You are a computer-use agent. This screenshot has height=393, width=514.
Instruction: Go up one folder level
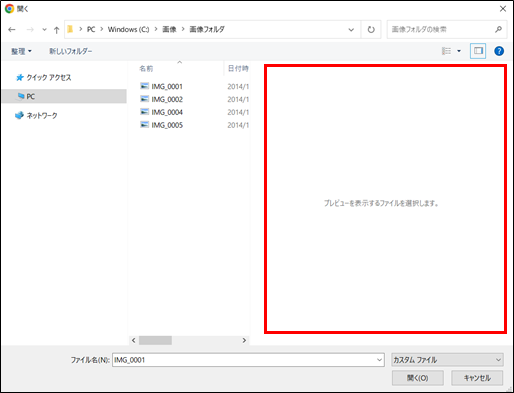pyautogui.click(x=56, y=30)
